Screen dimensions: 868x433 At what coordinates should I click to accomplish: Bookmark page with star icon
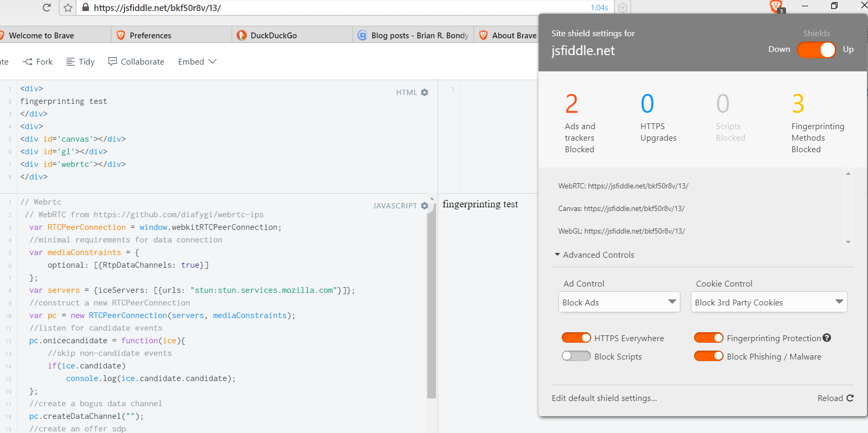(x=68, y=7)
